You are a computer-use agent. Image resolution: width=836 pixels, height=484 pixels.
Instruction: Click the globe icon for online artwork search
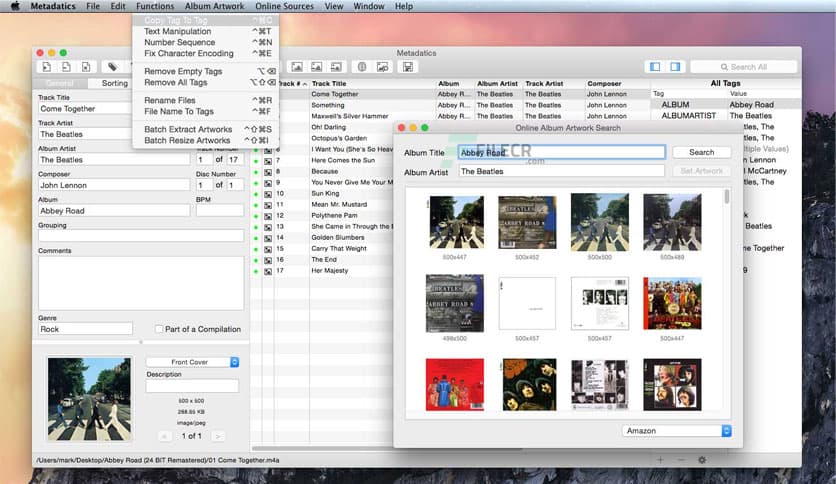(x=360, y=67)
